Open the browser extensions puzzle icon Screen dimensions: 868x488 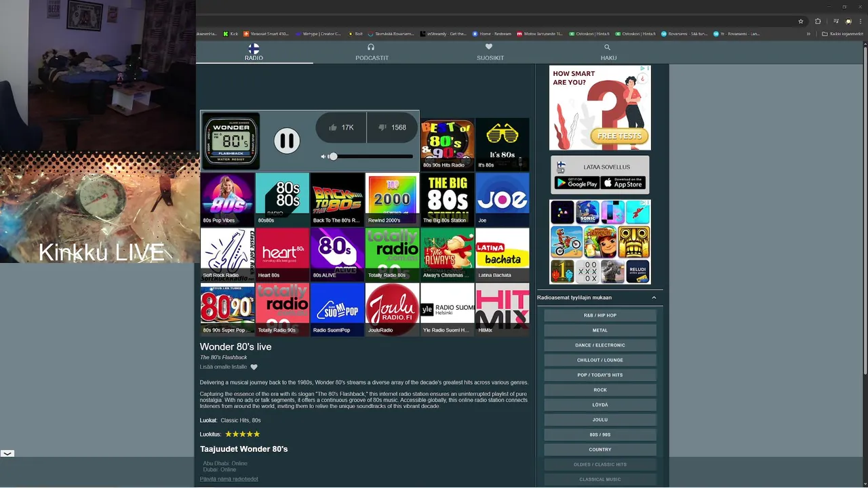point(818,21)
